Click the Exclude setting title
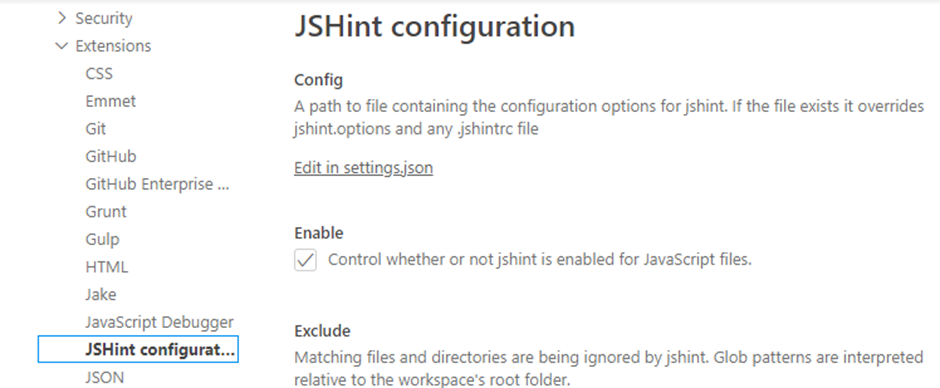940x388 pixels. [323, 331]
